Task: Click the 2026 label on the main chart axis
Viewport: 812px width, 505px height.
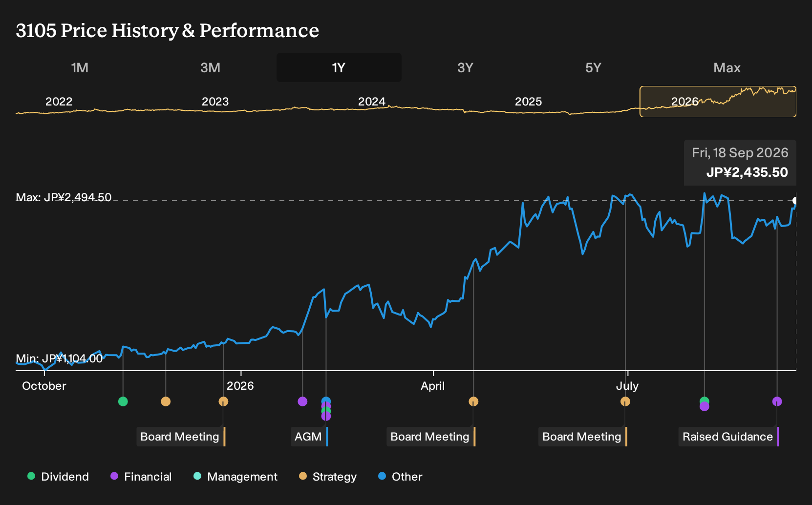Action: pos(240,386)
